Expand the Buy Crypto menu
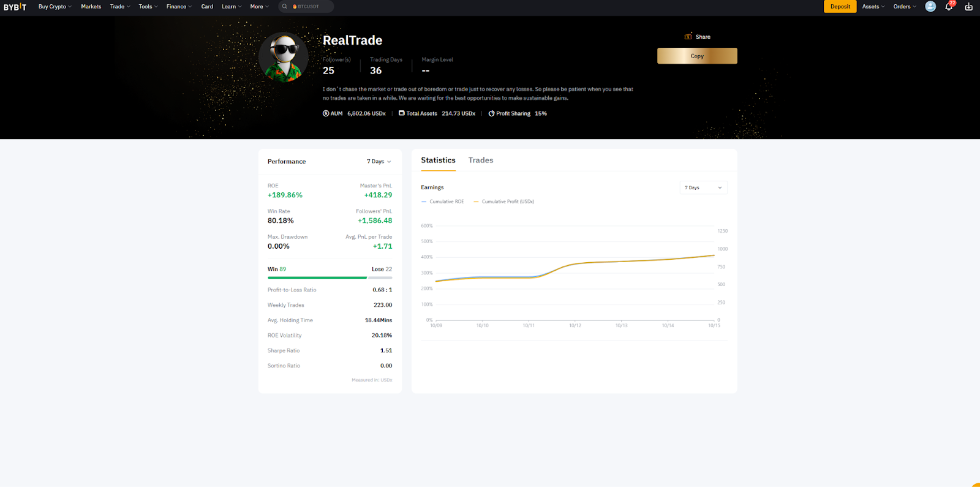This screenshot has width=980, height=487. (55, 7)
